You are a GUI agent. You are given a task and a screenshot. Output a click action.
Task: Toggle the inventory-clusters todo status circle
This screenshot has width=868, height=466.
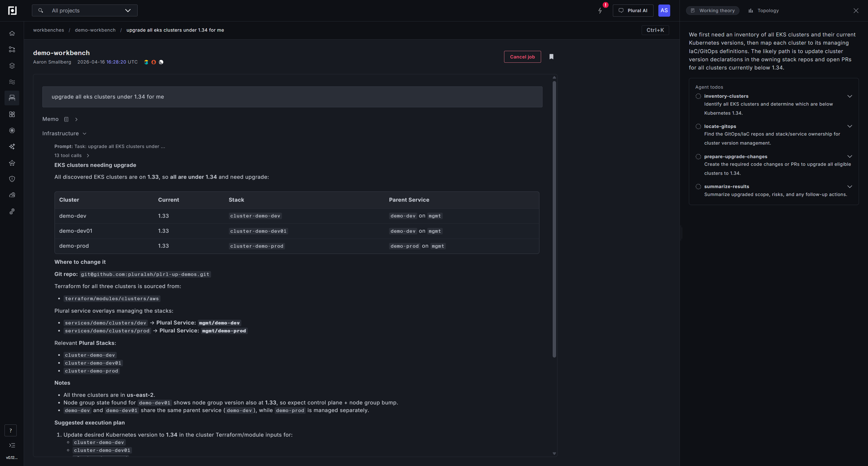click(x=698, y=96)
